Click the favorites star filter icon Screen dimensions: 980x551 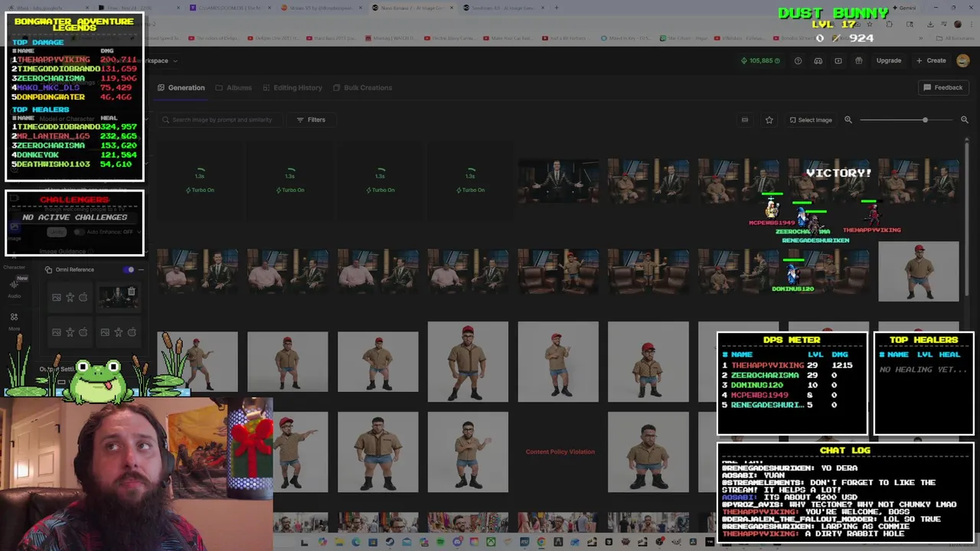(x=769, y=119)
